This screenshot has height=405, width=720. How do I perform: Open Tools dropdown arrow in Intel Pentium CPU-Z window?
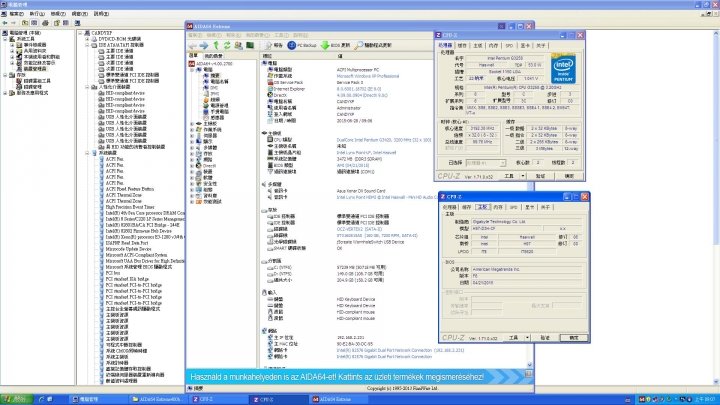pyautogui.click(x=523, y=176)
